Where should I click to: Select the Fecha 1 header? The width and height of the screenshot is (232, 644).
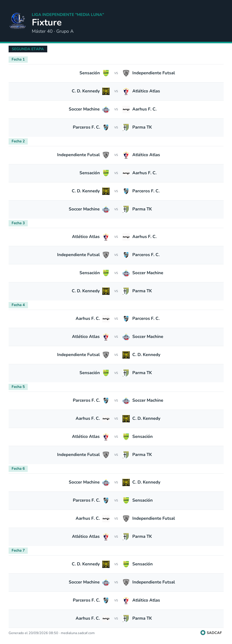(x=18, y=59)
